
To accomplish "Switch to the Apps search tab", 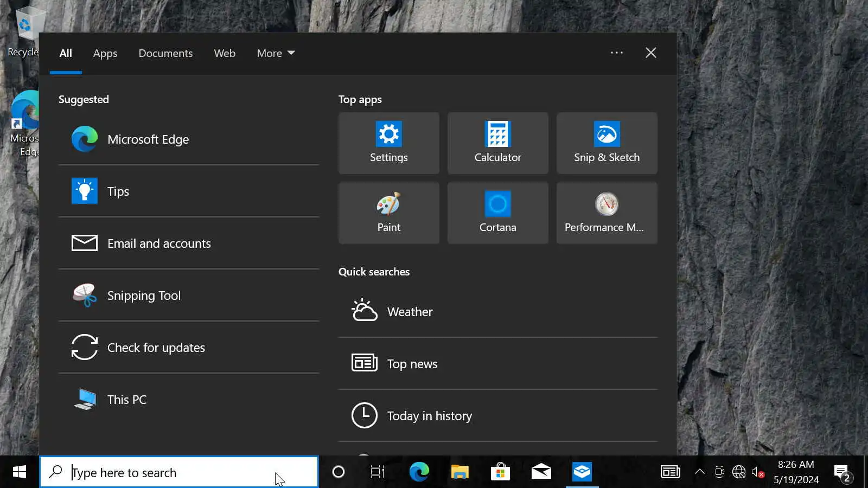I will click(x=105, y=53).
